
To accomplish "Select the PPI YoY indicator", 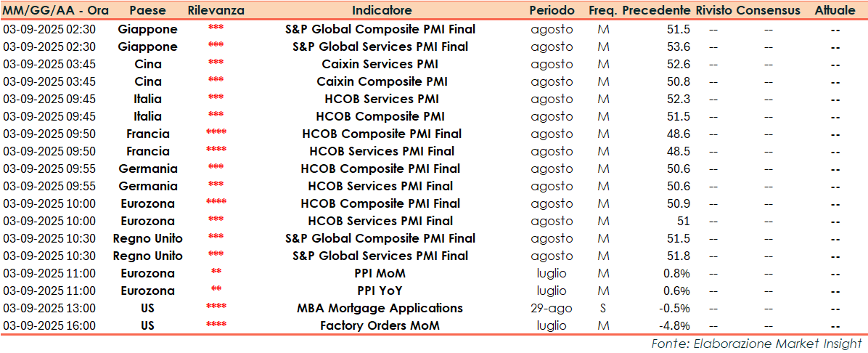I will coord(382,291).
